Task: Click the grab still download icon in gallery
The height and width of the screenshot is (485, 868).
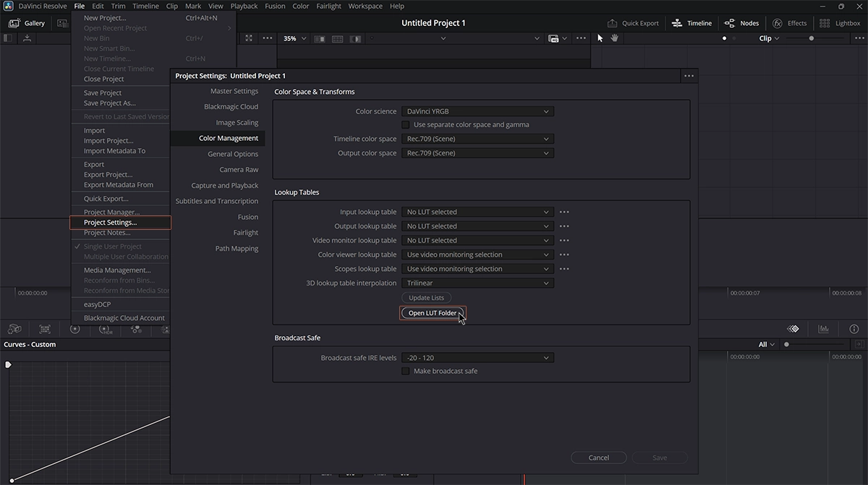Action: tap(27, 38)
